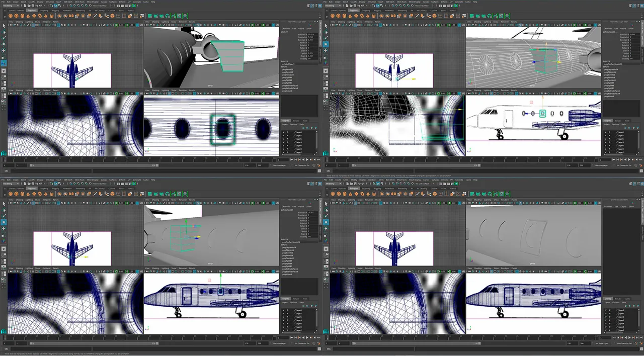Create polygon pipe from shelf in top-right window
644x356 pixels.
tap(374, 16)
